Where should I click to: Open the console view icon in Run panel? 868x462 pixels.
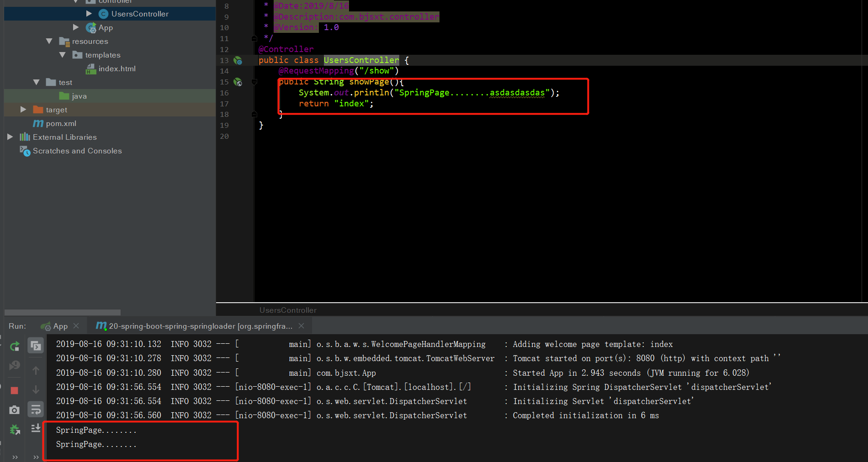36,346
